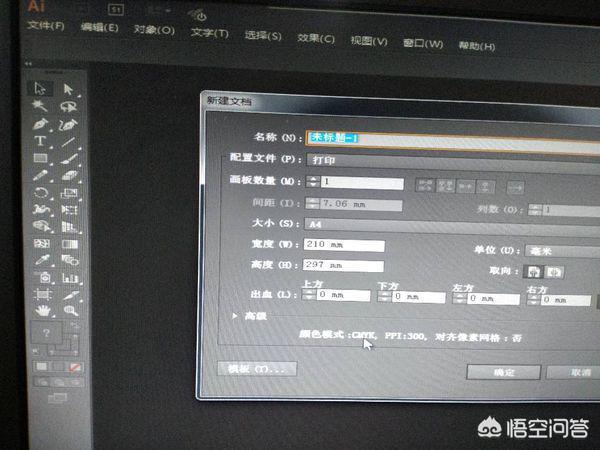
Task: Click the 模板 templates button
Action: (x=257, y=369)
